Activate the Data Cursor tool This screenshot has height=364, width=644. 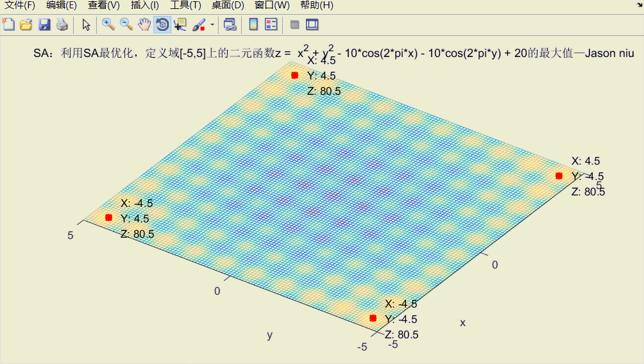[180, 24]
